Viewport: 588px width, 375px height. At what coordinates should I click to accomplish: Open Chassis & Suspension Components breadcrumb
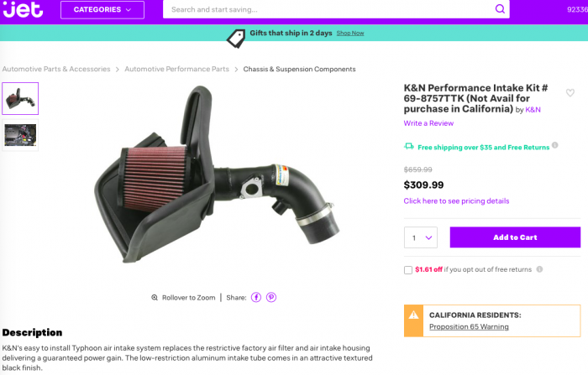(x=299, y=69)
